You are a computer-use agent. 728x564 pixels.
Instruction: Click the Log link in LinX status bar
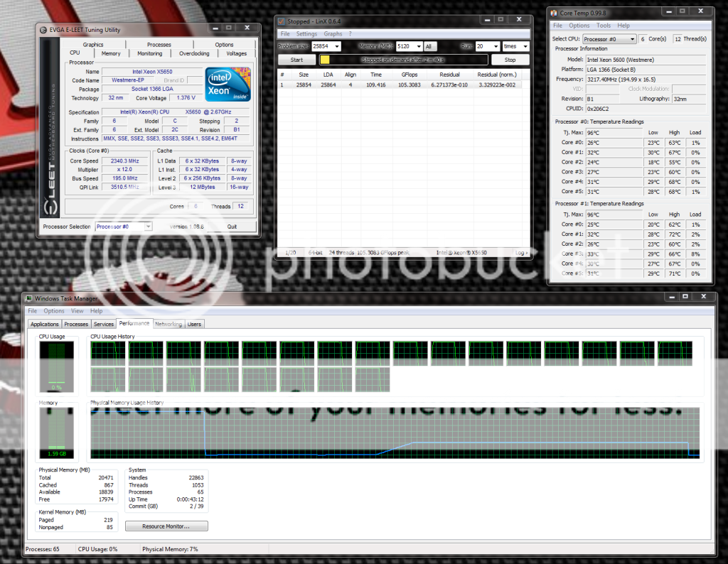521,253
